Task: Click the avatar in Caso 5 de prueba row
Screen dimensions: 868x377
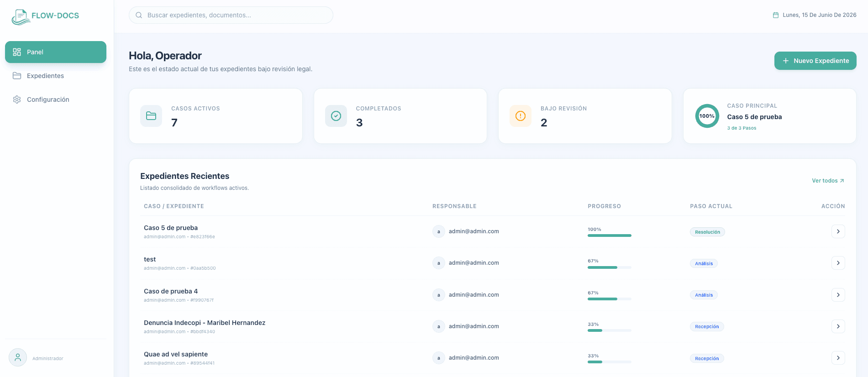Action: pos(439,231)
